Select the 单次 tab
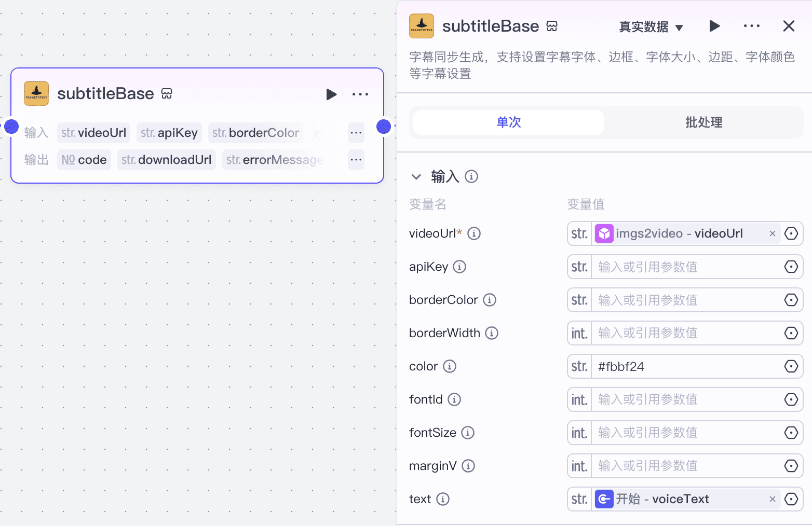This screenshot has height=526, width=812. click(508, 122)
